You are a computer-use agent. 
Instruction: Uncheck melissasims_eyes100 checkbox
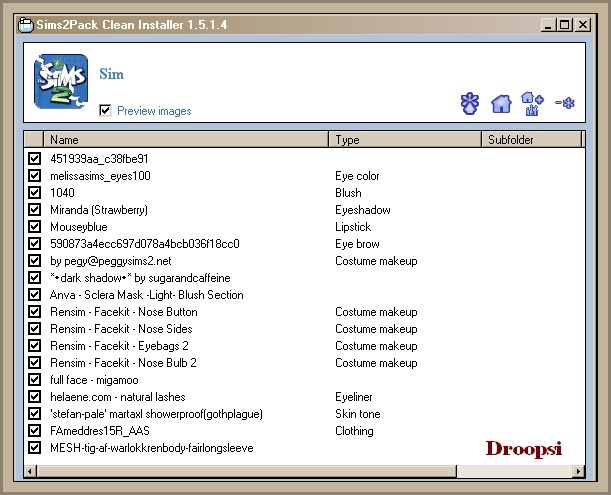tap(34, 176)
